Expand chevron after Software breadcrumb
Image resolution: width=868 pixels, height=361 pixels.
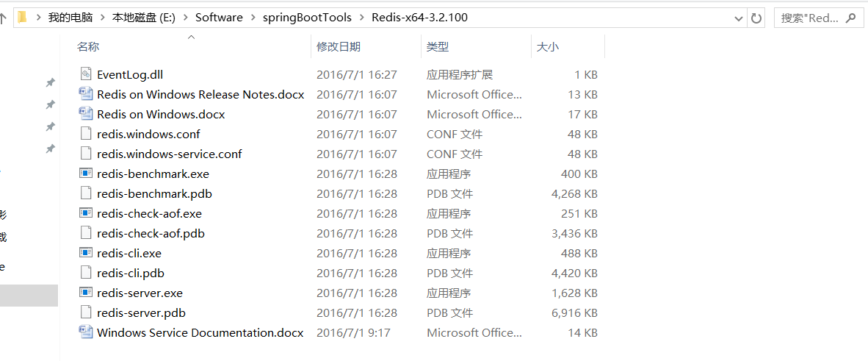(x=253, y=18)
